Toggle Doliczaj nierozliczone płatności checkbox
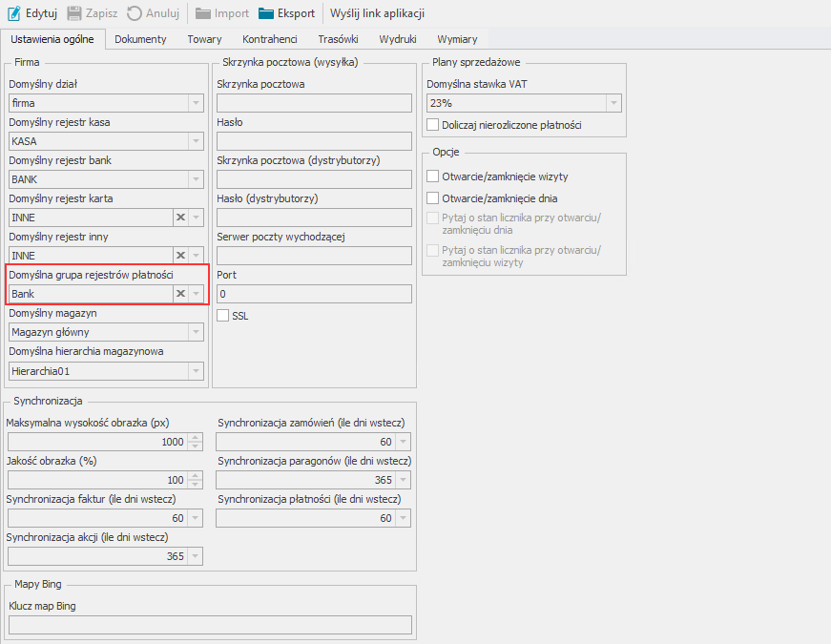 point(433,125)
